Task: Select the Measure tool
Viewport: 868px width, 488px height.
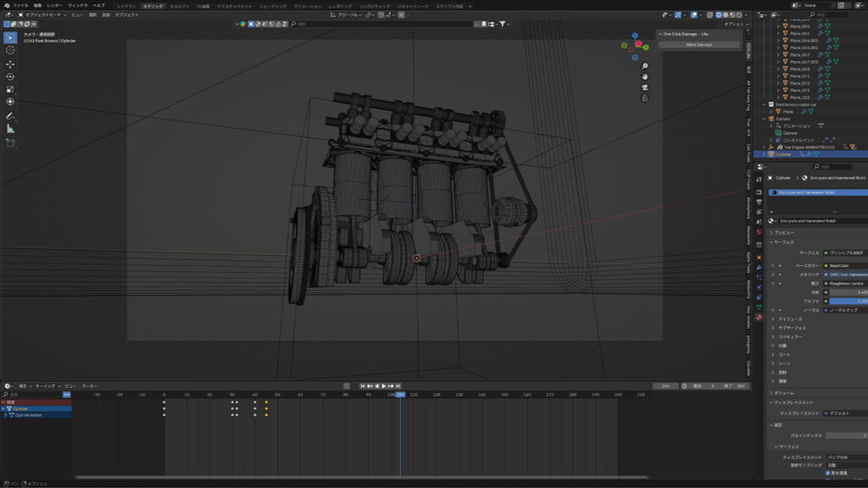Action: pyautogui.click(x=10, y=129)
